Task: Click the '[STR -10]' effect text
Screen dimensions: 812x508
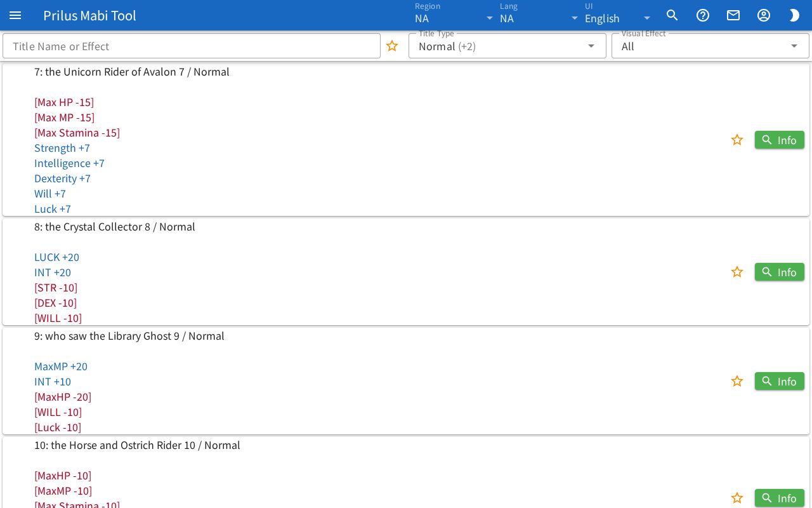Action: [56, 288]
